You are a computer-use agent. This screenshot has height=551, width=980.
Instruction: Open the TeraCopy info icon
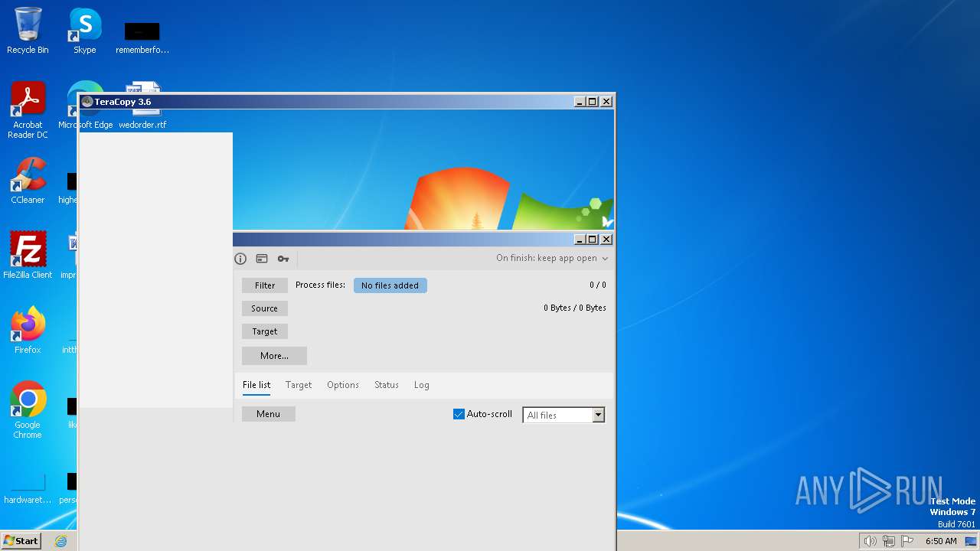(240, 259)
